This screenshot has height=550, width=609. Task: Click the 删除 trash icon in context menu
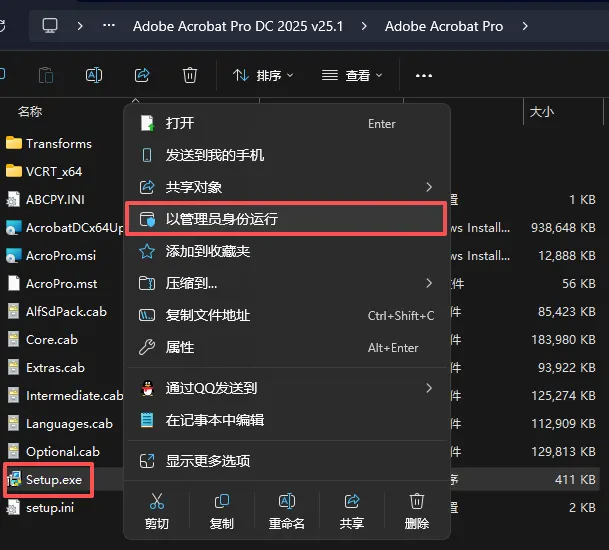click(417, 501)
